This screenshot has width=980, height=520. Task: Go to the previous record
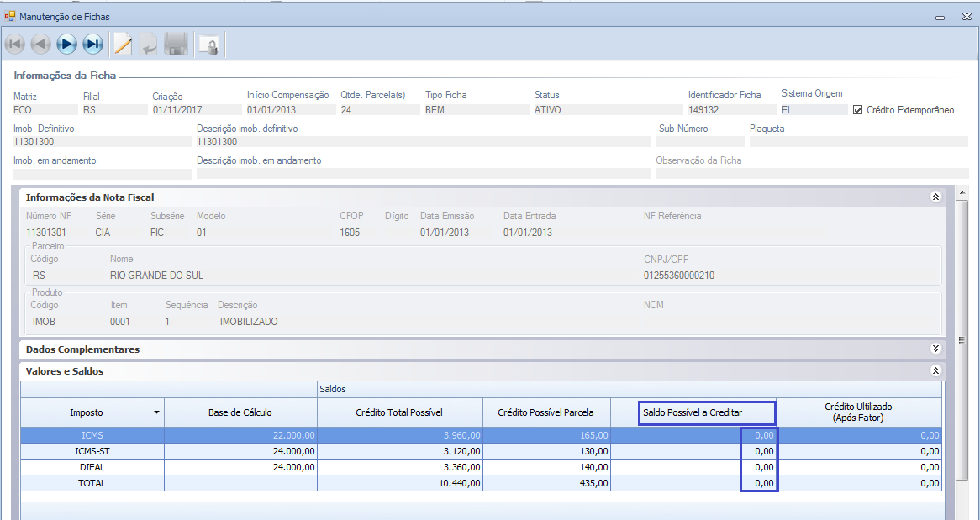point(40,44)
